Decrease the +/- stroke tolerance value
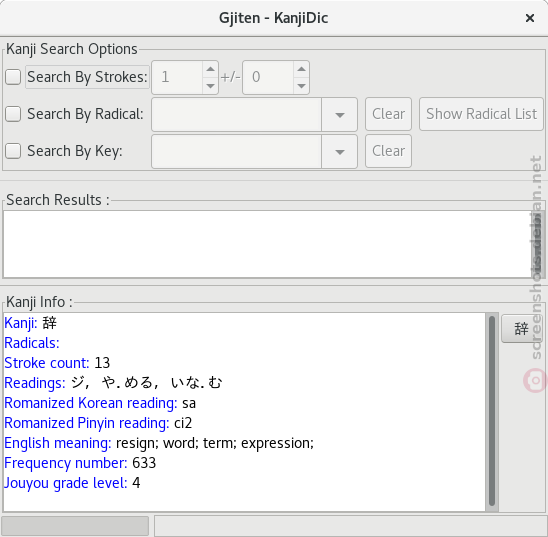Viewport: 548px width, 537px height. (301, 86)
